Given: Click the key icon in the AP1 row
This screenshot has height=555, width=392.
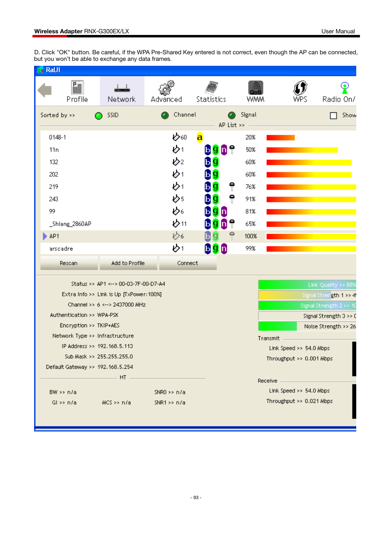Looking at the screenshot, I should coord(232,236).
